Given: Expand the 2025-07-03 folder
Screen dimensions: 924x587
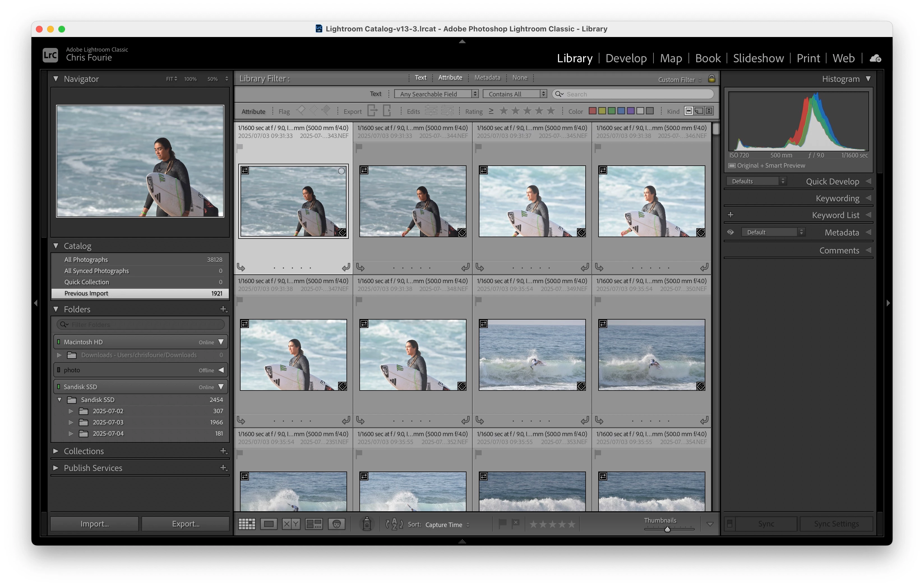Looking at the screenshot, I should 71,422.
